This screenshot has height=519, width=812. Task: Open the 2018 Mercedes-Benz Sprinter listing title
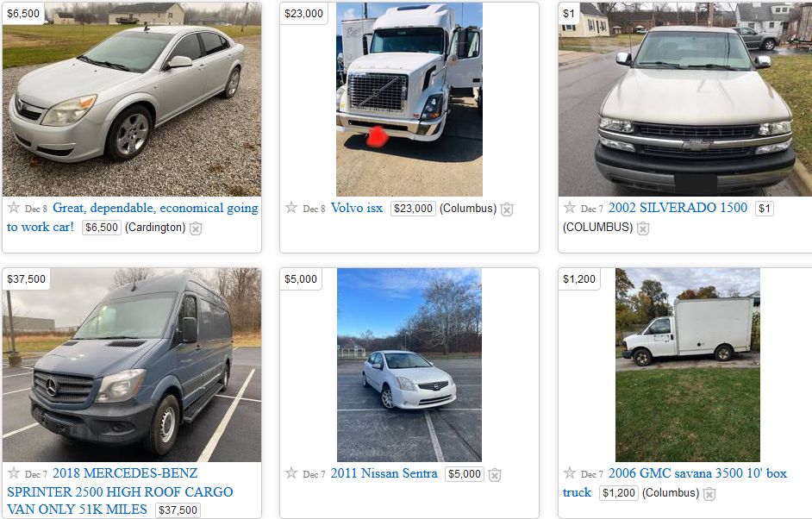(120, 491)
